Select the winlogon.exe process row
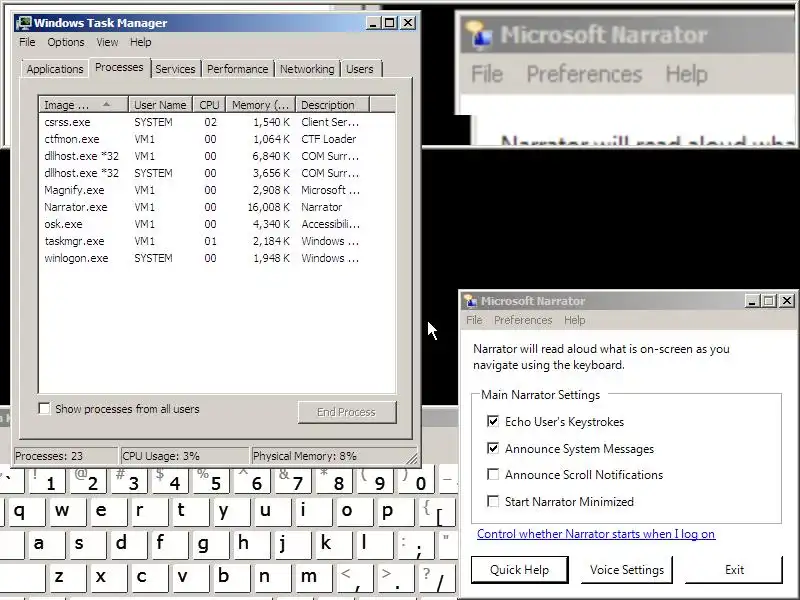The width and height of the screenshot is (800, 600). click(x=217, y=258)
